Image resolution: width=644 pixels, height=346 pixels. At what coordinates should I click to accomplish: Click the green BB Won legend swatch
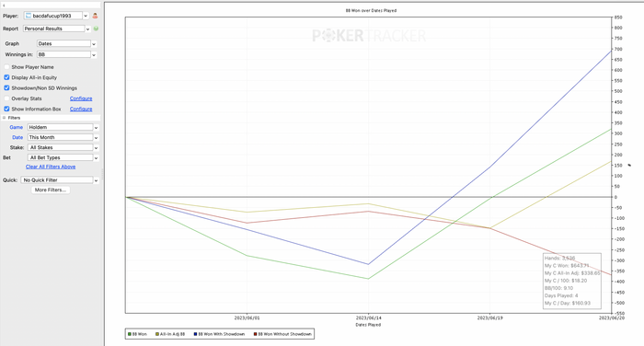point(130,334)
